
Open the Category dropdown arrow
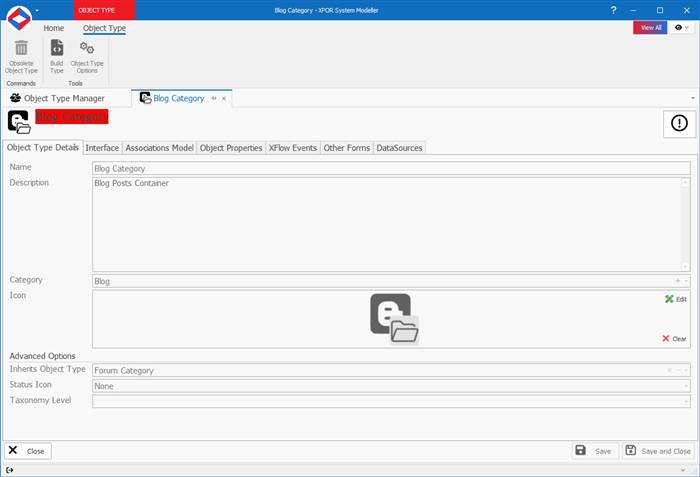686,281
